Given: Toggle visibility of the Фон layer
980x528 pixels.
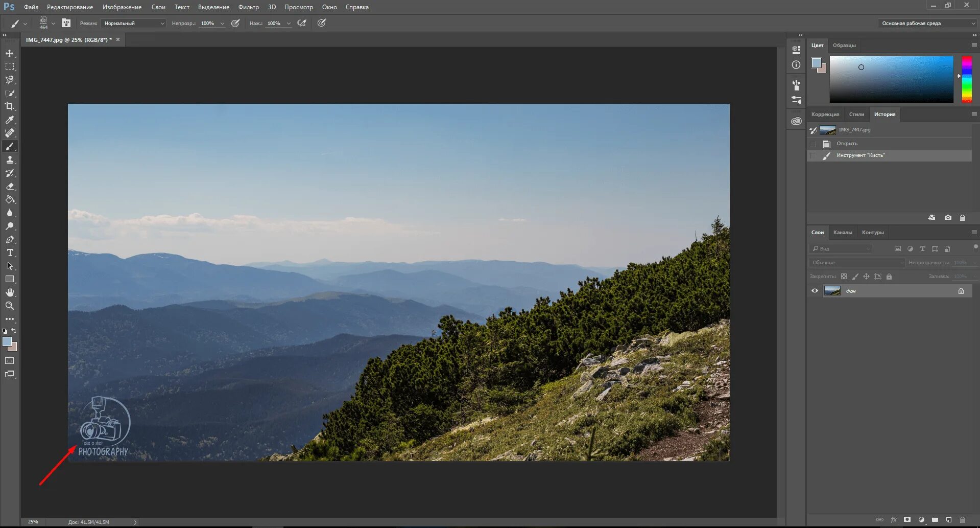Looking at the screenshot, I should (x=815, y=291).
